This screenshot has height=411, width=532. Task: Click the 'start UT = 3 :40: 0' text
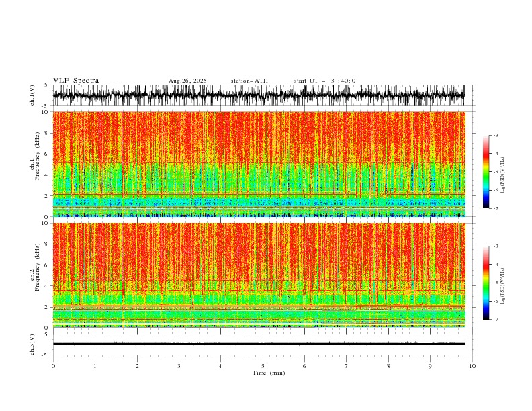(x=324, y=81)
